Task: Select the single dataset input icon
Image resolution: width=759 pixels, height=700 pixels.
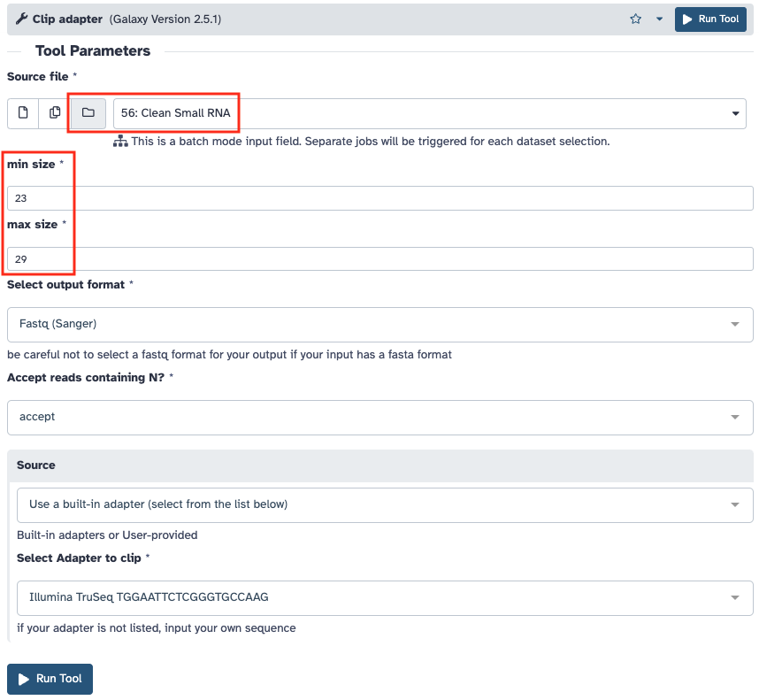Action: pos(23,113)
